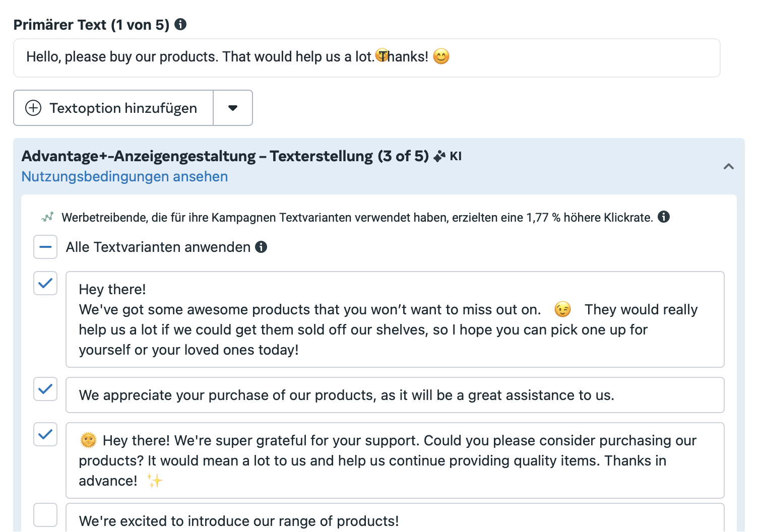Click the KI sparkle icon in Advantage+ header
The image size is (762, 532).
[439, 156]
